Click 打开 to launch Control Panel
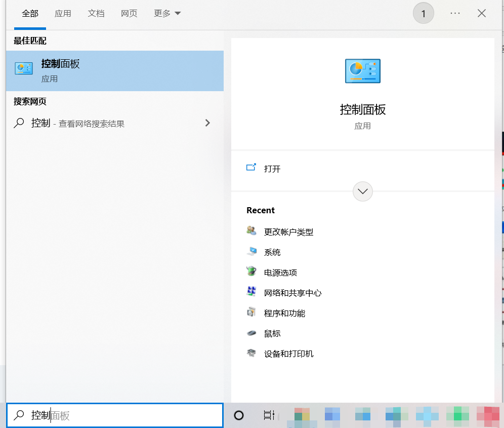Viewport: 504px width, 428px height. [x=272, y=169]
